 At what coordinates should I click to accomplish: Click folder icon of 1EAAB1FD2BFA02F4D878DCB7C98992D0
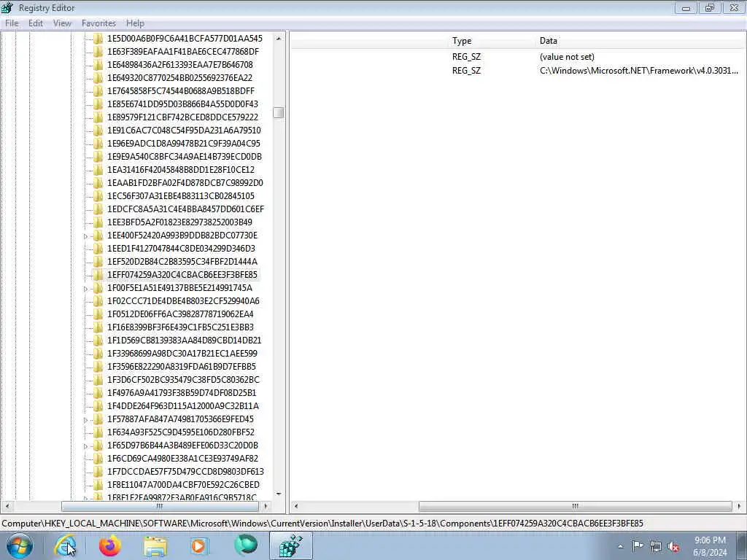tap(98, 183)
